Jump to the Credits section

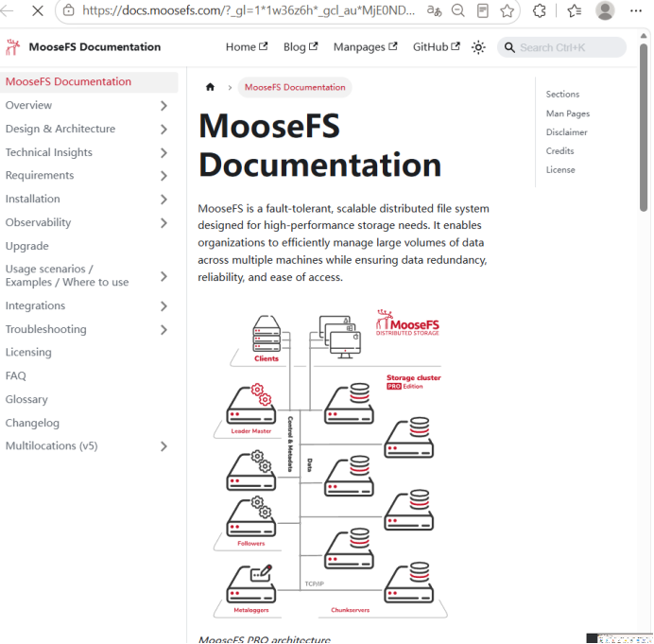(x=559, y=150)
